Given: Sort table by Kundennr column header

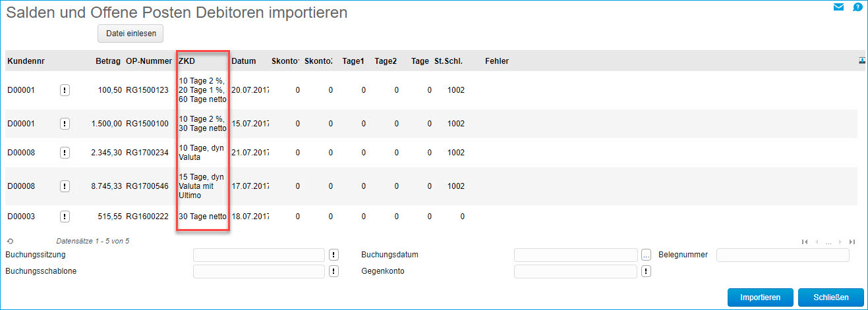Looking at the screenshot, I should [26, 61].
